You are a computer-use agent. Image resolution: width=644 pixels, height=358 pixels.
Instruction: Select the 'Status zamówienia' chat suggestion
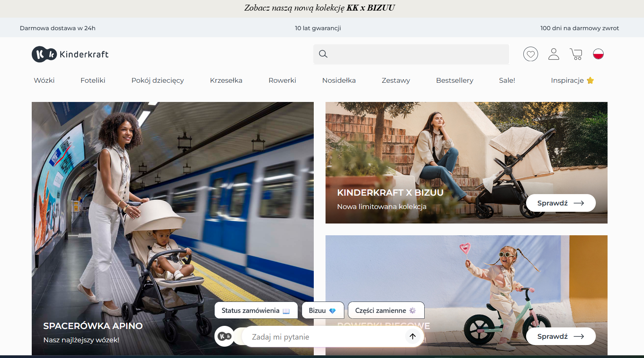click(256, 311)
